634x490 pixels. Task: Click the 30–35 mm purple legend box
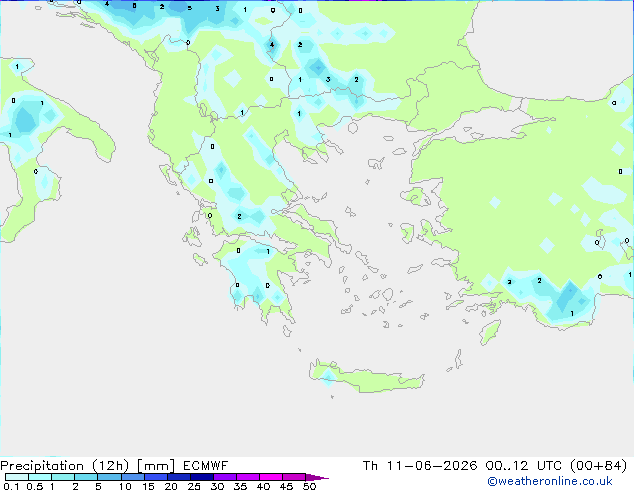224,477
